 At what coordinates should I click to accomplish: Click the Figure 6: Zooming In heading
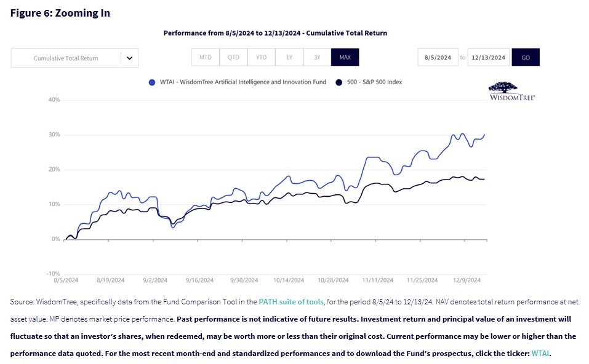tap(60, 13)
